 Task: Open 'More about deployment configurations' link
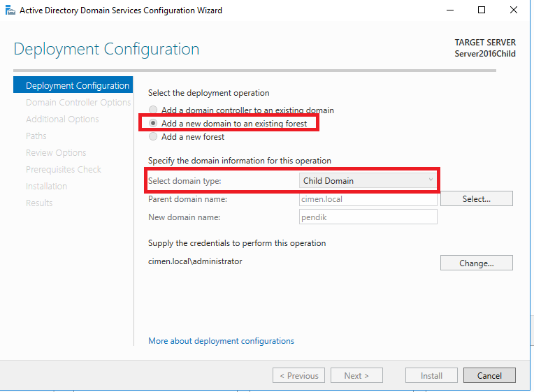221,341
